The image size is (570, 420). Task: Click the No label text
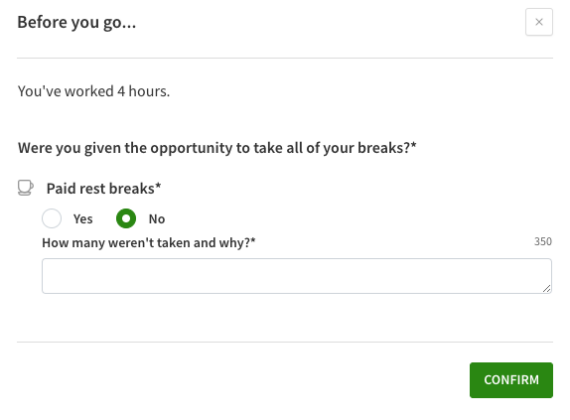click(157, 219)
